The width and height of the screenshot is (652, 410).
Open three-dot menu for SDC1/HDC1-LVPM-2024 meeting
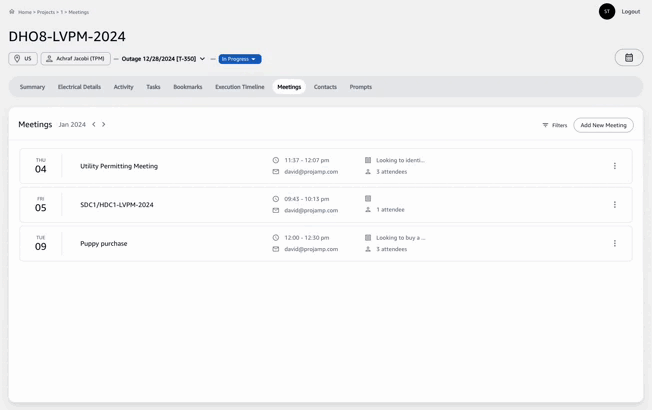[614, 205]
